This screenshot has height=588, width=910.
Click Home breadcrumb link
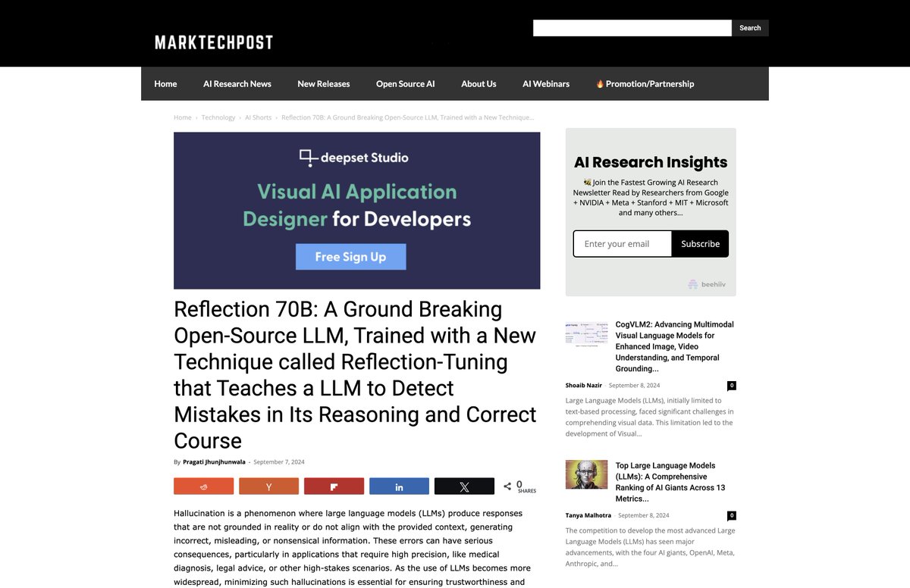pos(183,117)
